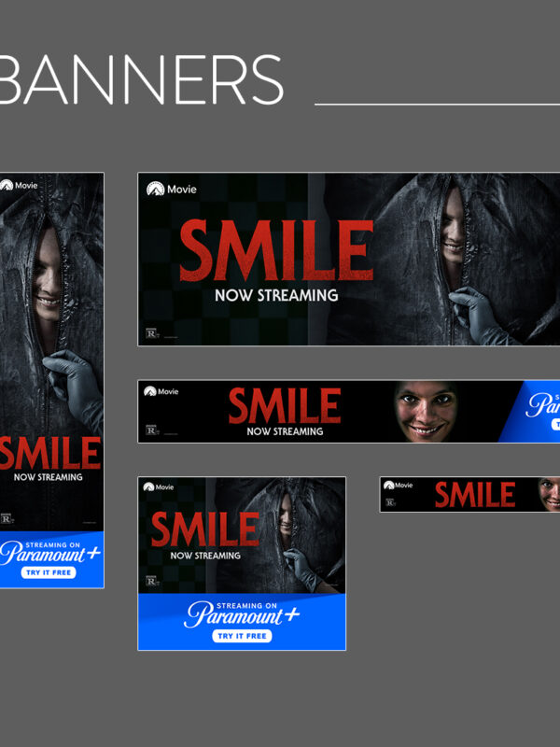
Task: Click SMILE title in square Paramount+ banner
Action: coord(205,529)
